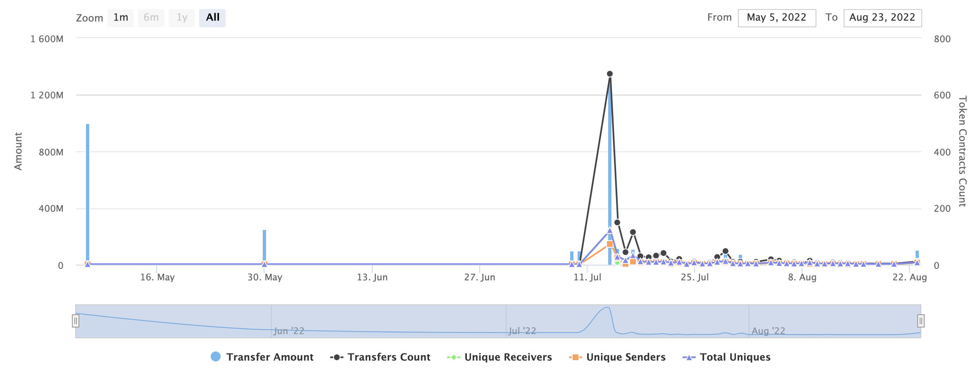Click the peak Transfers Count data point

(x=610, y=74)
